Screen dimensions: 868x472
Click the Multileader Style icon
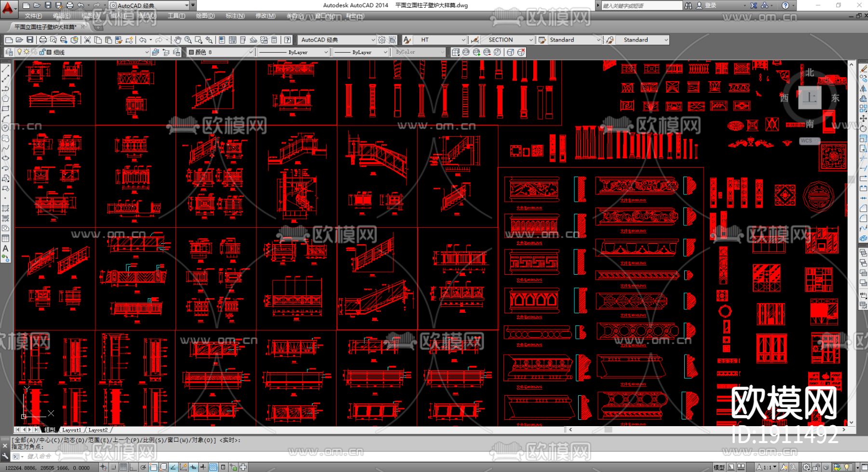(x=610, y=40)
